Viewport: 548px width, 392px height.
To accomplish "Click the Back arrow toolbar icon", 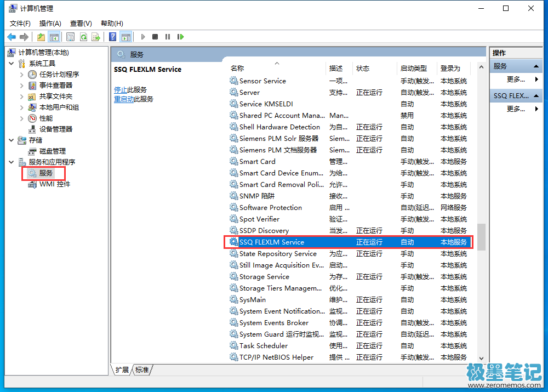I will point(12,37).
